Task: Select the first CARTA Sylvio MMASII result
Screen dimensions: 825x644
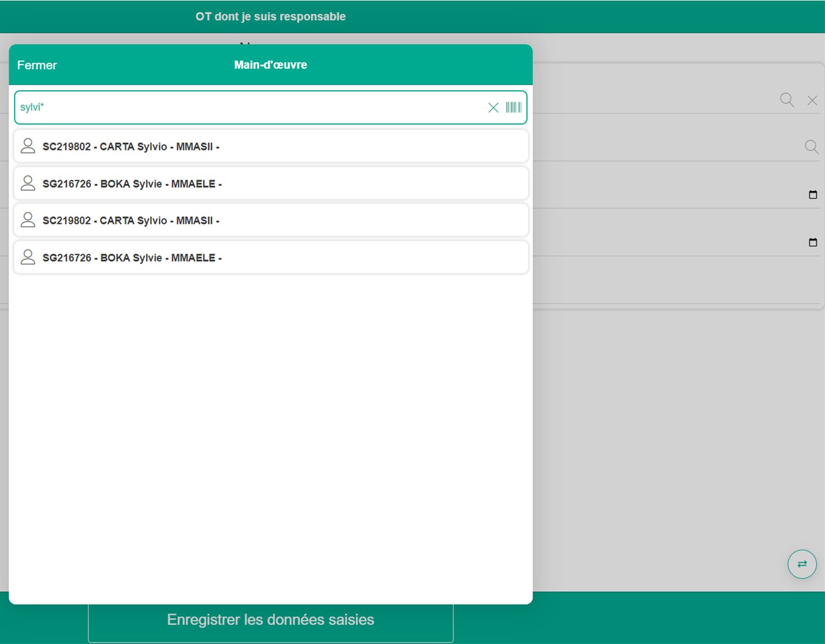Action: (271, 147)
